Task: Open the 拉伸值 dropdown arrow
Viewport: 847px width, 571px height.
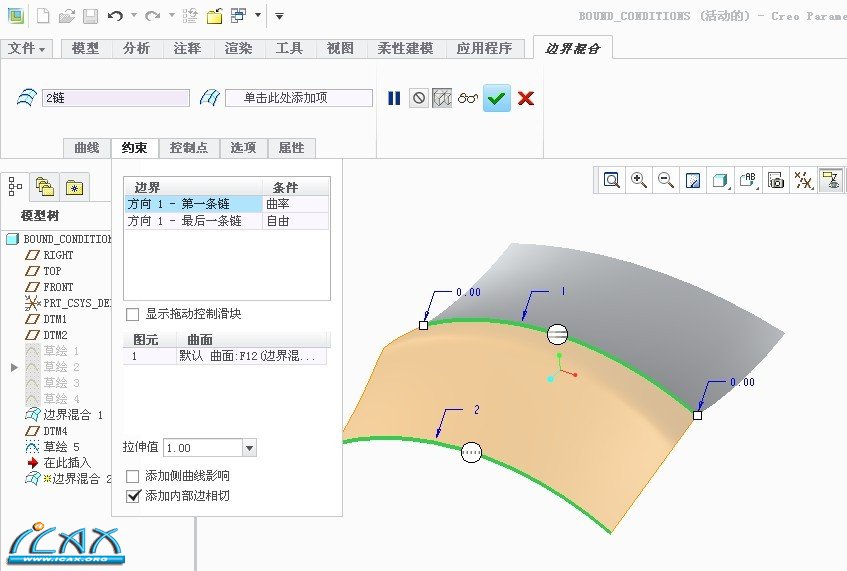Action: click(249, 447)
